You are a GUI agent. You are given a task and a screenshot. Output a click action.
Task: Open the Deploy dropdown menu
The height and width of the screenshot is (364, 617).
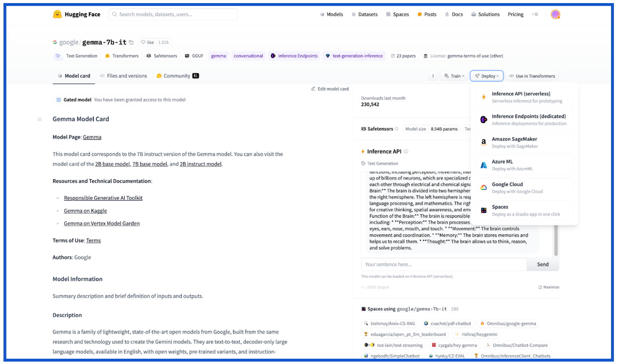tap(486, 76)
